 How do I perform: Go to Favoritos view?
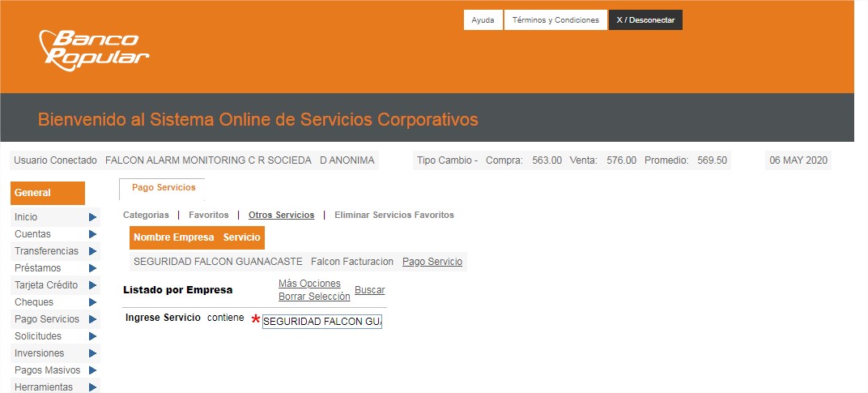pyautogui.click(x=209, y=215)
